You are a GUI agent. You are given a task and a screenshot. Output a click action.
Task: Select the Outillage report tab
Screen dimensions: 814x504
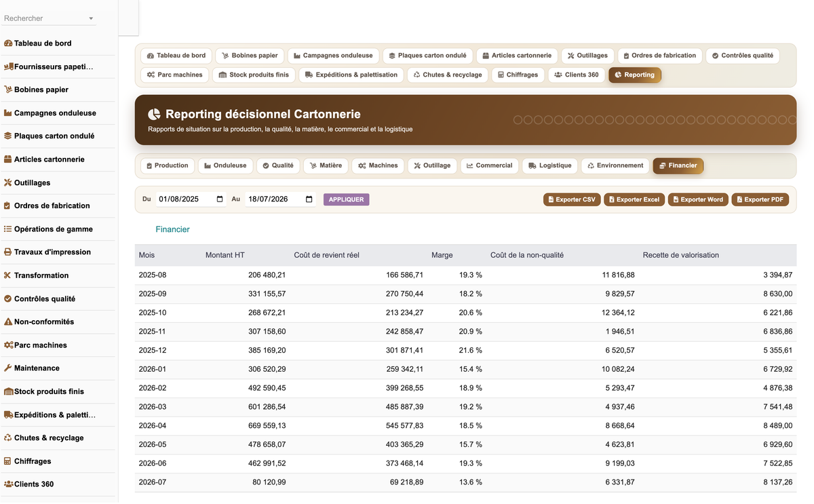point(432,166)
